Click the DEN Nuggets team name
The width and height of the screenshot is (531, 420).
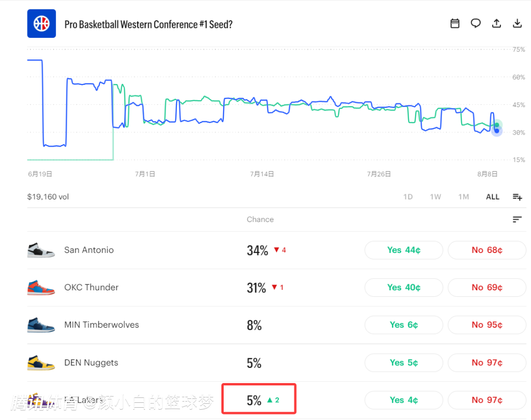(91, 363)
